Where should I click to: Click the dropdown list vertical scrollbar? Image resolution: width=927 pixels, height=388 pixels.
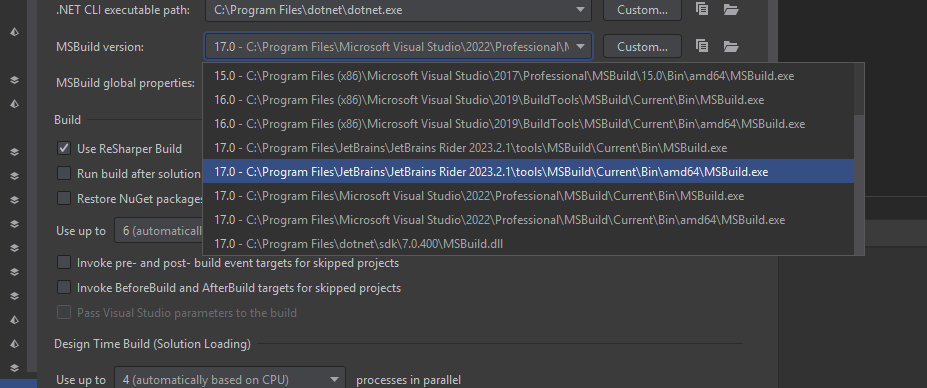click(x=859, y=184)
